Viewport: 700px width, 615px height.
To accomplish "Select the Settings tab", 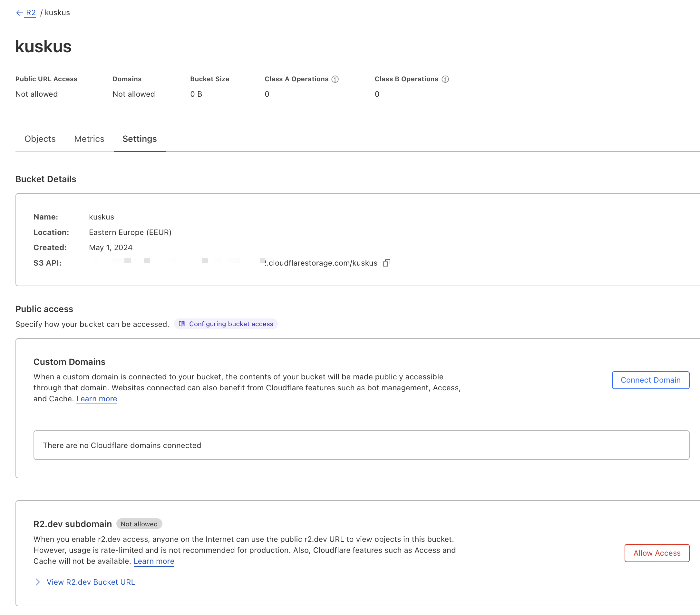I will point(139,139).
